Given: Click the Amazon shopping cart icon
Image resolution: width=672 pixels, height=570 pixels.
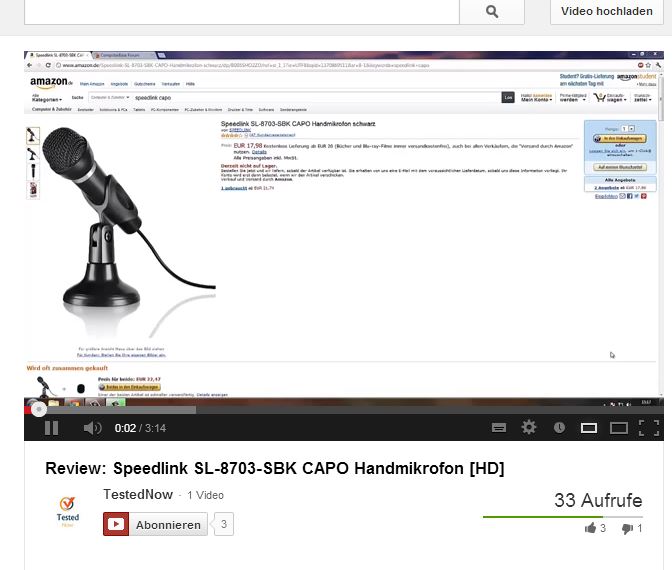Looking at the screenshot, I should coord(599,98).
